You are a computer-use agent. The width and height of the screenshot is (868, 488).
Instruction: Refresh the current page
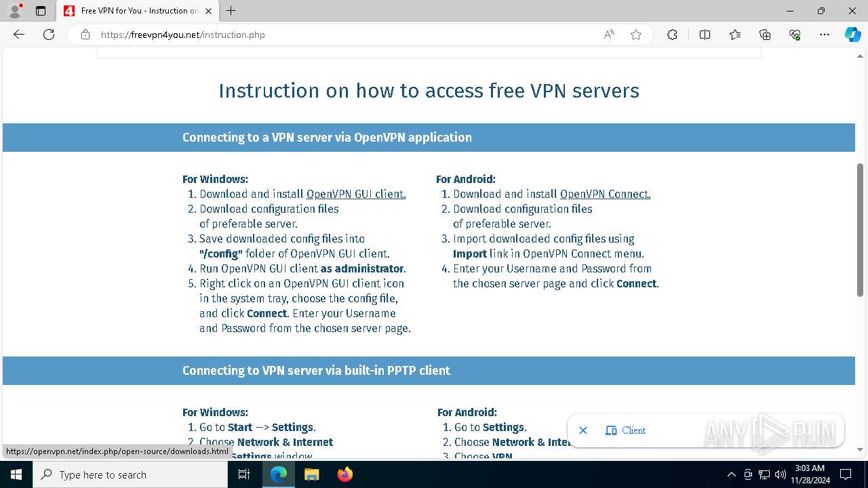point(49,35)
